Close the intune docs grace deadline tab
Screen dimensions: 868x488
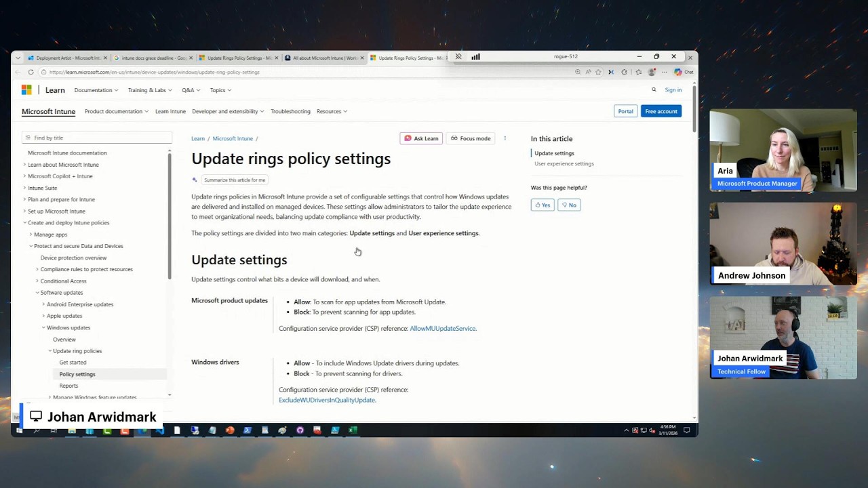click(x=191, y=58)
